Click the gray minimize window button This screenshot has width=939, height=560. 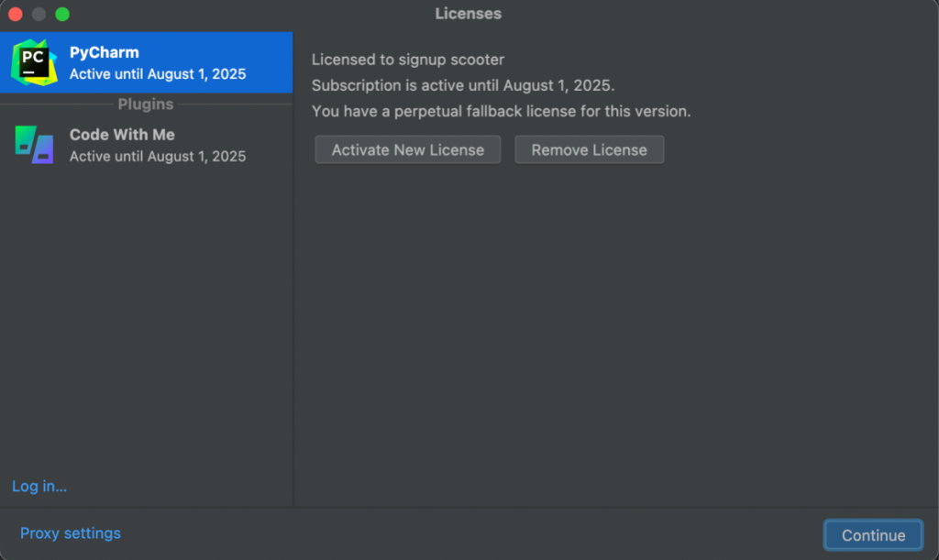pos(39,14)
